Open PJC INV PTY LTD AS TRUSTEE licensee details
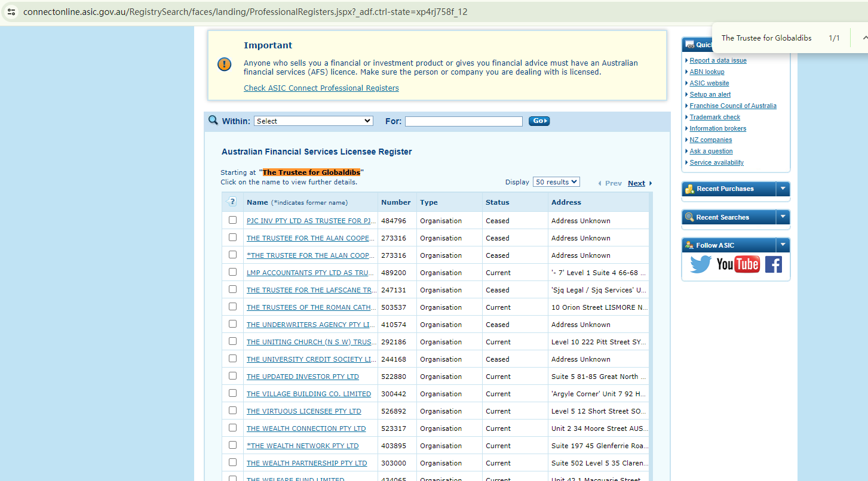The height and width of the screenshot is (481, 868). pyautogui.click(x=311, y=221)
